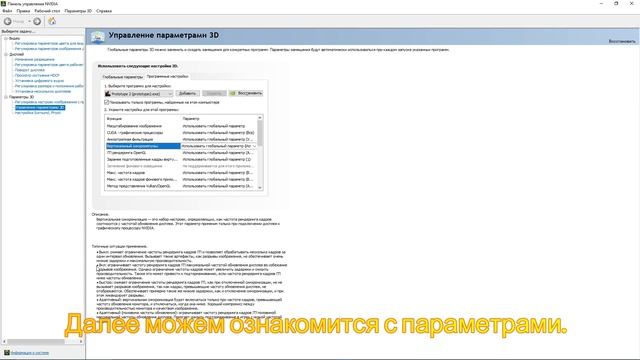Click the task tree horizontal scrollbar thumb
This screenshot has width=640, height=360.
[36, 341]
